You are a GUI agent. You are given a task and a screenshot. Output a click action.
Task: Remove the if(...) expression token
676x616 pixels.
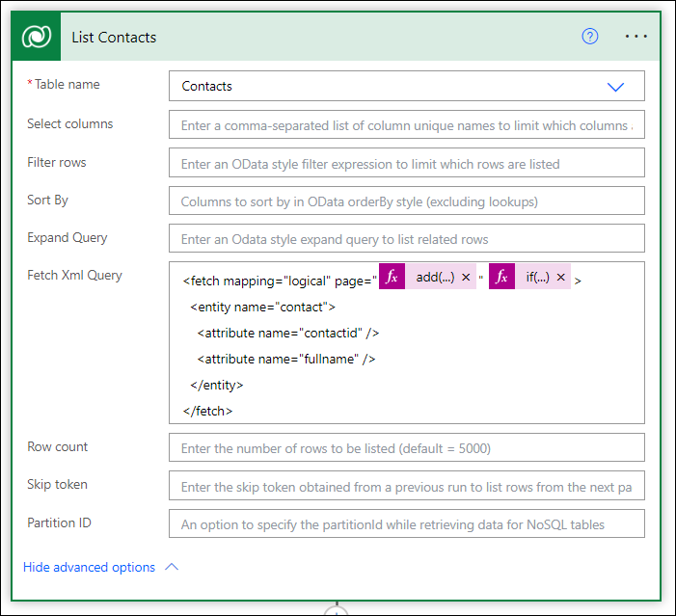560,278
